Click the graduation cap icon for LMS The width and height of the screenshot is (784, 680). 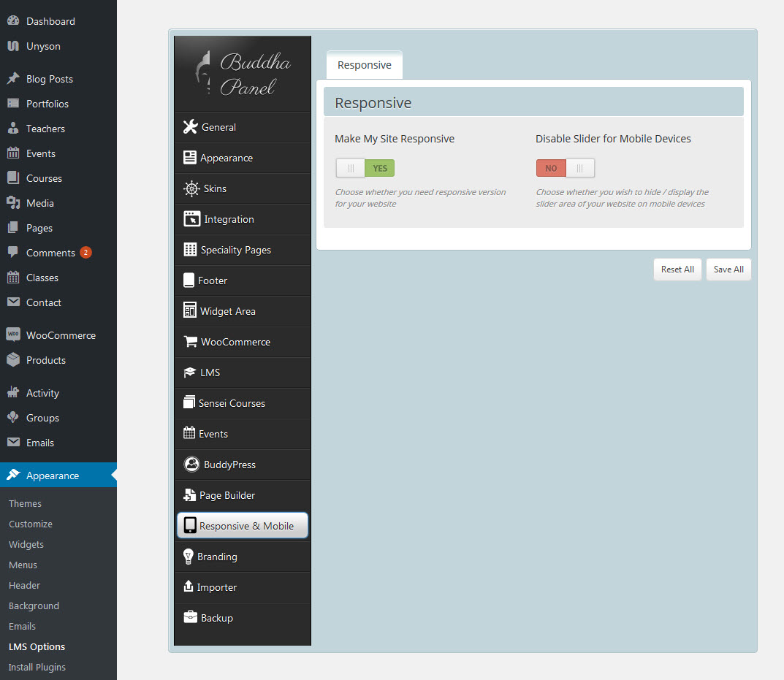[189, 373]
